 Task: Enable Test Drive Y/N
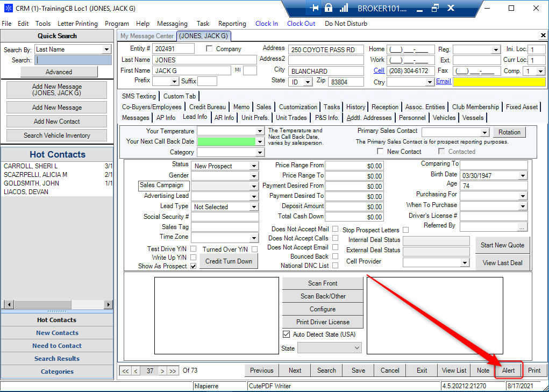coord(193,249)
